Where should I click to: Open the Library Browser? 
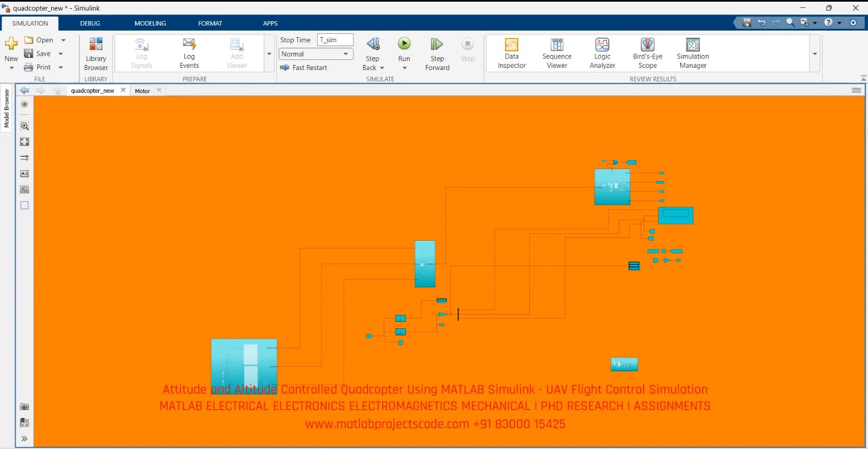[x=96, y=54]
